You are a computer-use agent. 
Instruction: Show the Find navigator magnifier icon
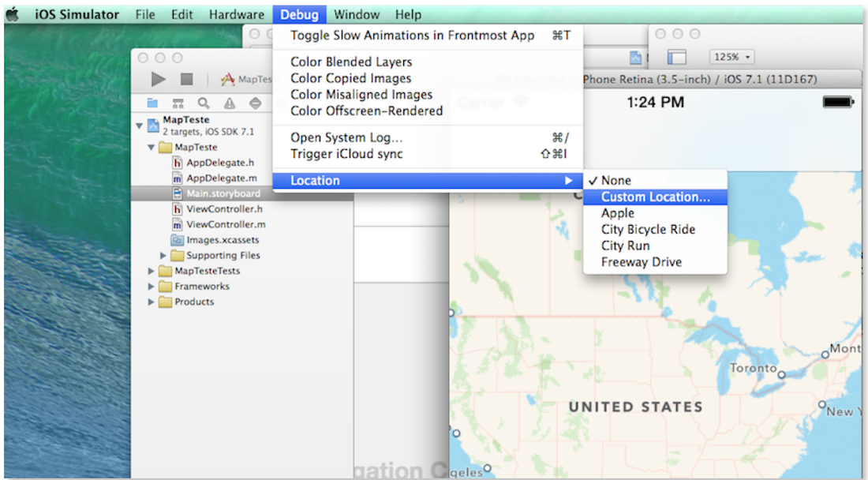coord(204,103)
